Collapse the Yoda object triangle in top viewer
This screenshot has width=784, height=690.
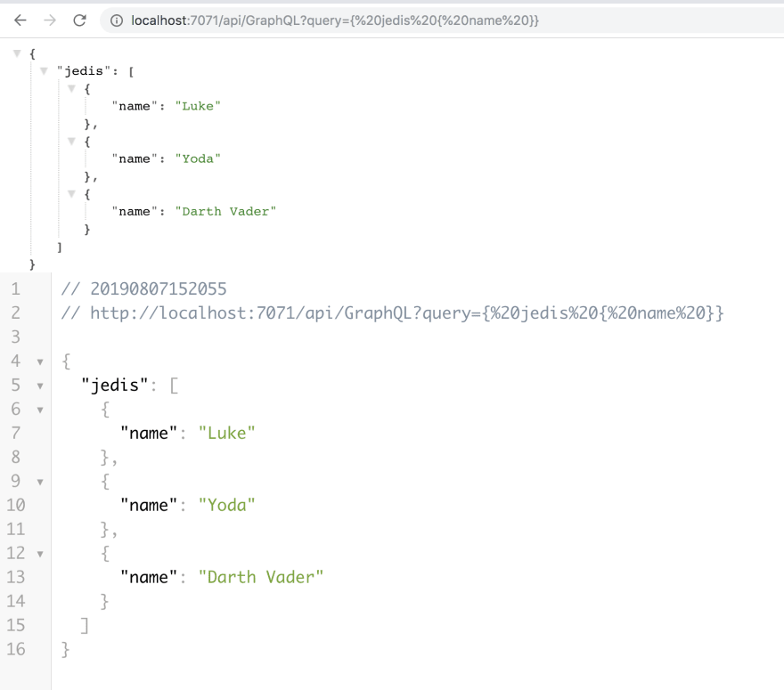click(71, 142)
